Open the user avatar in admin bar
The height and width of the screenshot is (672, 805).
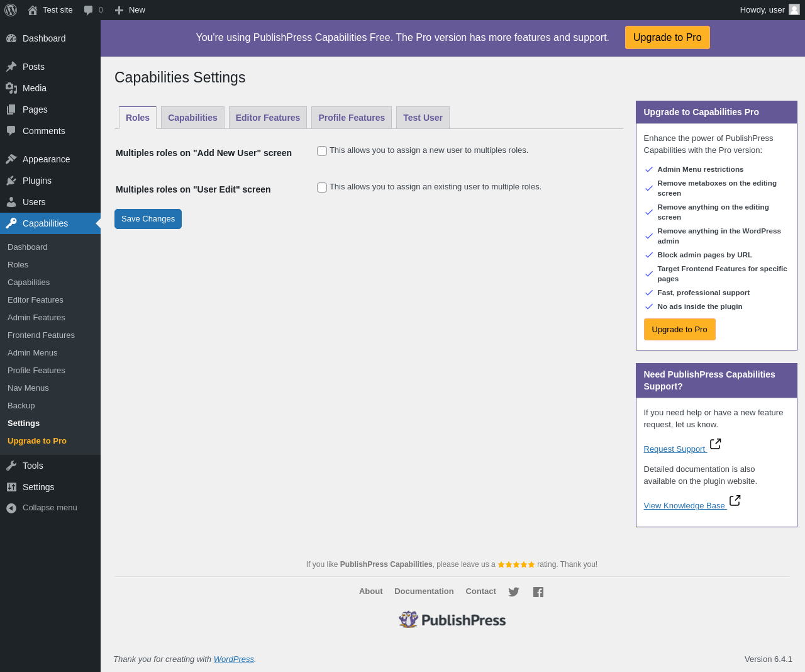(794, 9)
